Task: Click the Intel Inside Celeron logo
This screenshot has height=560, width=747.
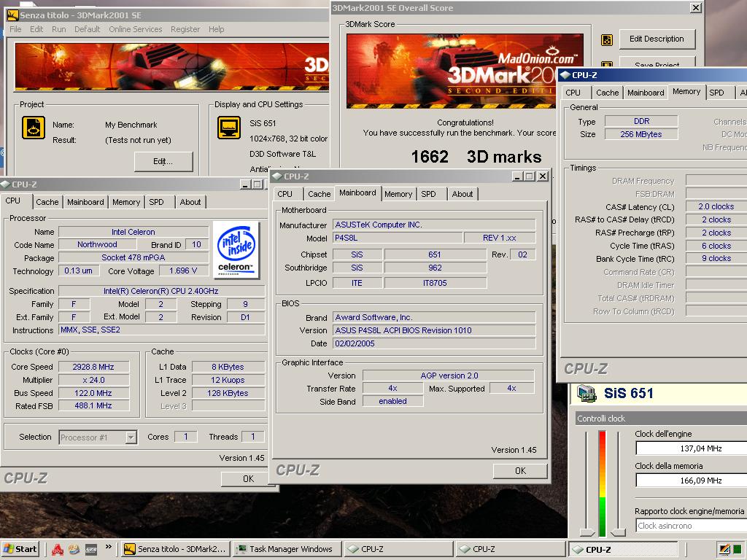Action: (236, 249)
